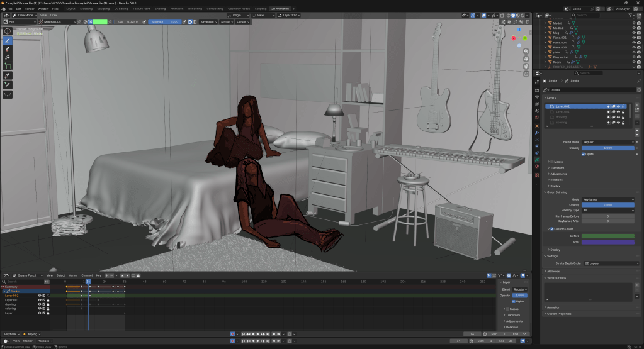Select the Curve arc tool in toolbar
Image resolution: width=644 pixels, height=349 pixels.
tap(8, 94)
